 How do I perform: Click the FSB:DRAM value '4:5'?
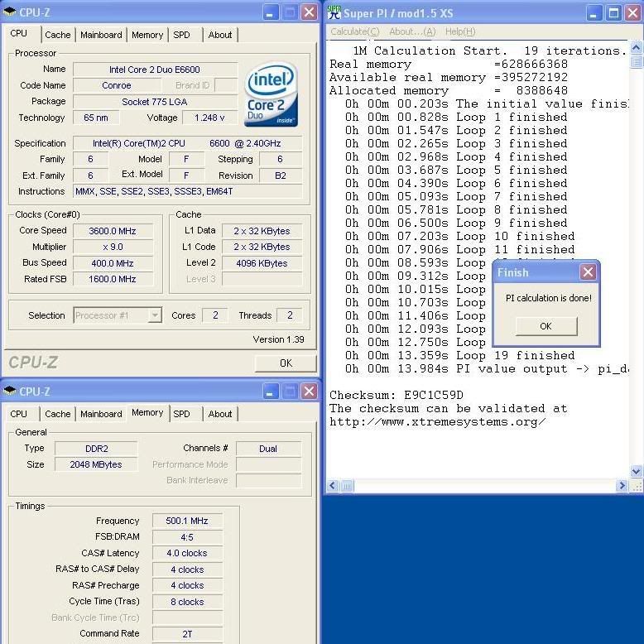click(187, 537)
